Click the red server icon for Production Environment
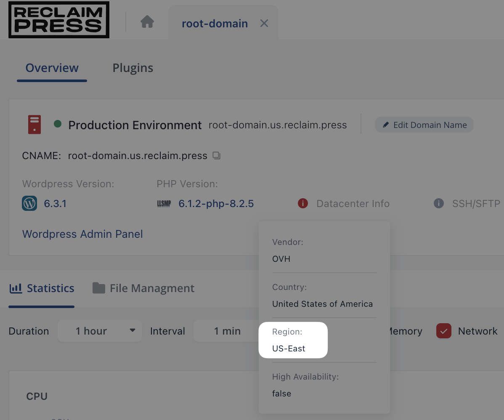The width and height of the screenshot is (504, 420). click(x=34, y=125)
